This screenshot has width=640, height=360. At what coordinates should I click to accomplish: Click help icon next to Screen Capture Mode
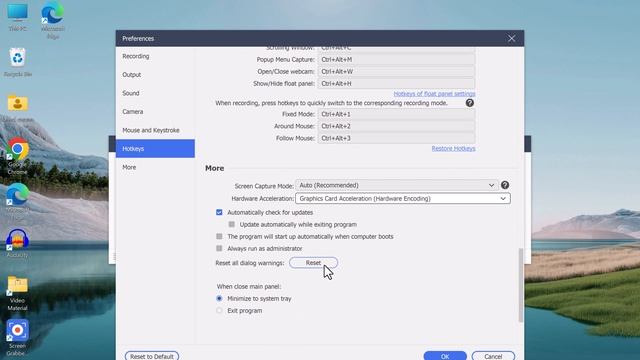coord(505,185)
